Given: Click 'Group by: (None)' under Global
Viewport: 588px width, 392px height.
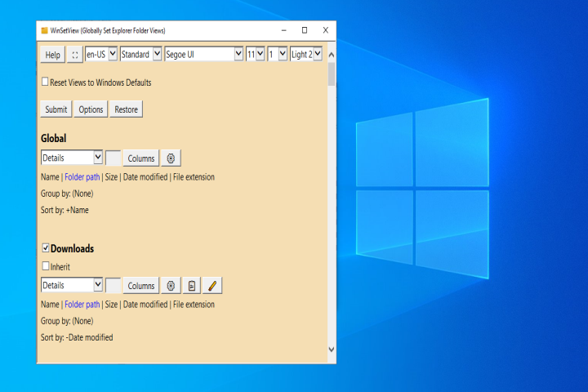Looking at the screenshot, I should pyautogui.click(x=67, y=194).
